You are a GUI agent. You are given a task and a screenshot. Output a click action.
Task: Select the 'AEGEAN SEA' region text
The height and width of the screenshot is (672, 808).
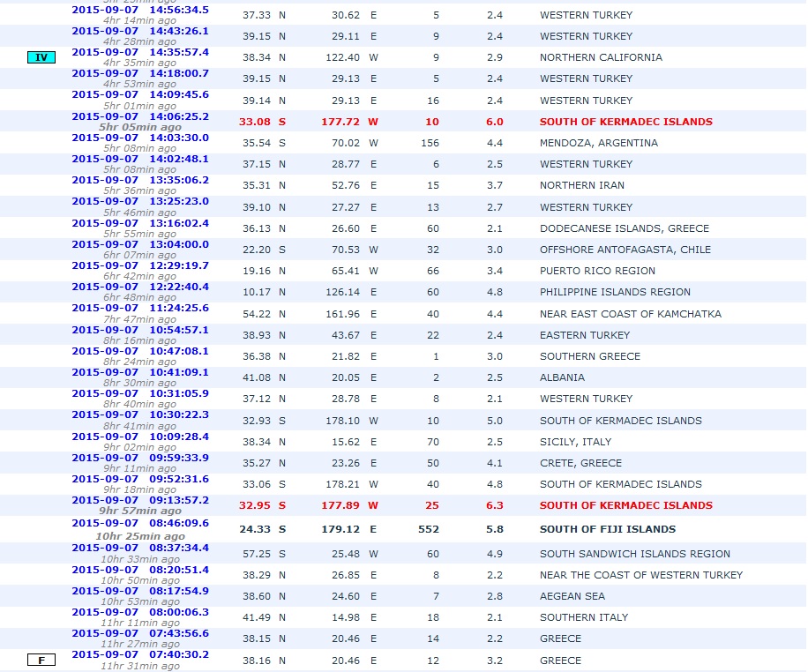pos(572,596)
